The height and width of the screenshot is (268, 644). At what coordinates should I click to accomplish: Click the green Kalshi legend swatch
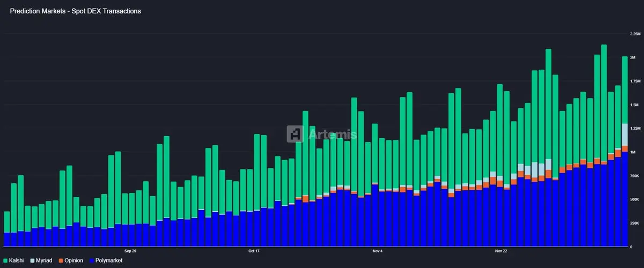[x=5, y=260]
